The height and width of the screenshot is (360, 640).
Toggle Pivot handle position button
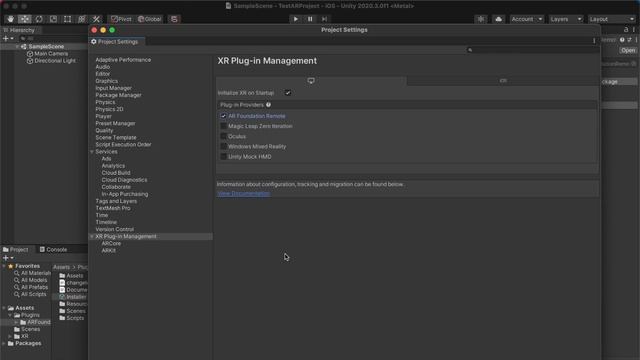(121, 19)
